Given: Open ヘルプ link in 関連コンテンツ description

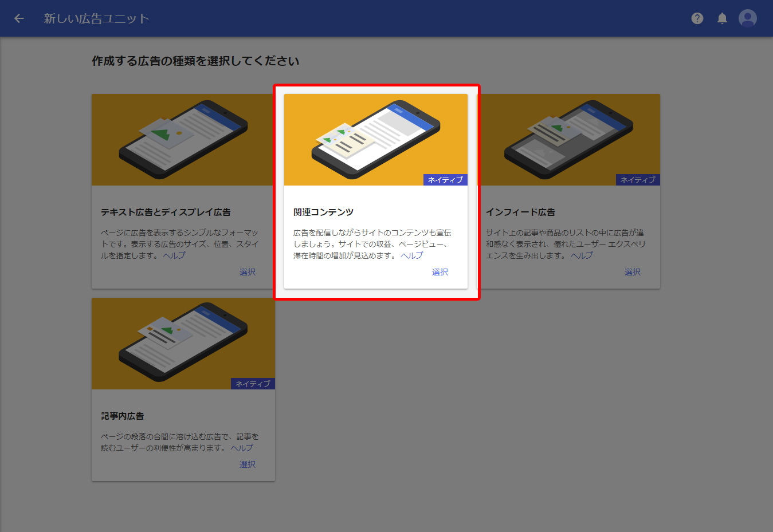Looking at the screenshot, I should click(x=411, y=255).
